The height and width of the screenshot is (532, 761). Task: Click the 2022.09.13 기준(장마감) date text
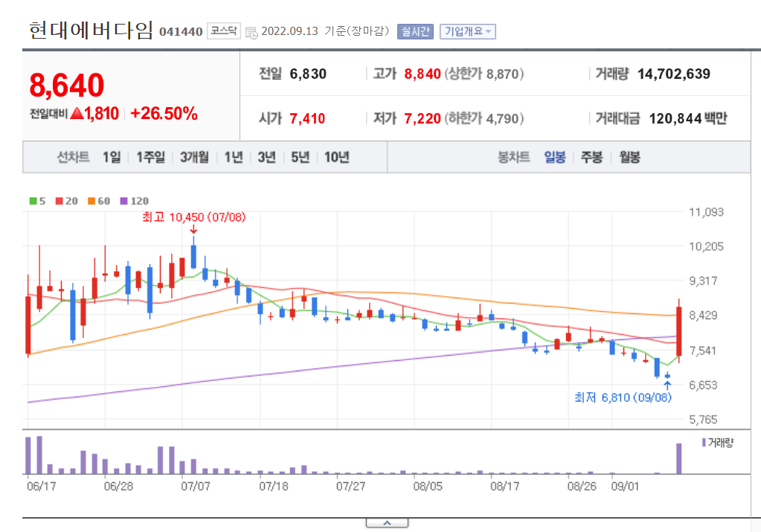tap(325, 31)
